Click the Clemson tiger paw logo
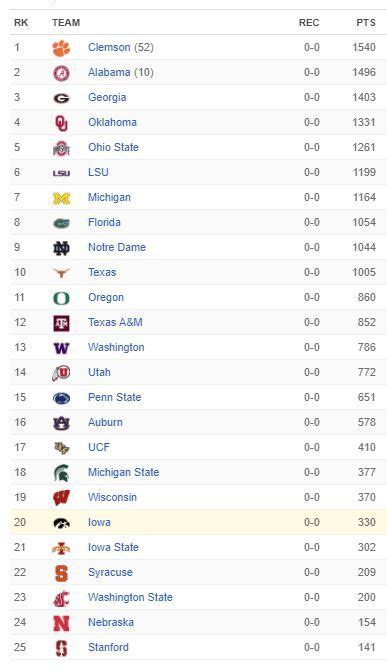The image size is (387, 670). point(62,48)
